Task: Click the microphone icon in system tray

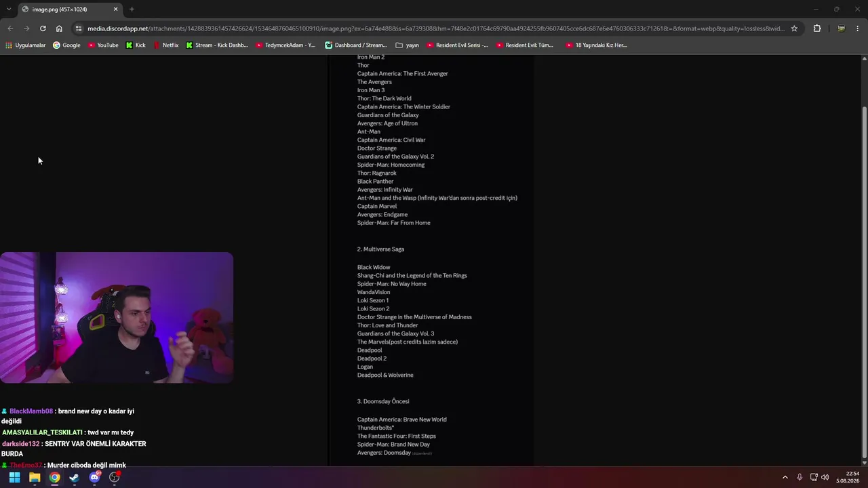Action: pos(800,477)
